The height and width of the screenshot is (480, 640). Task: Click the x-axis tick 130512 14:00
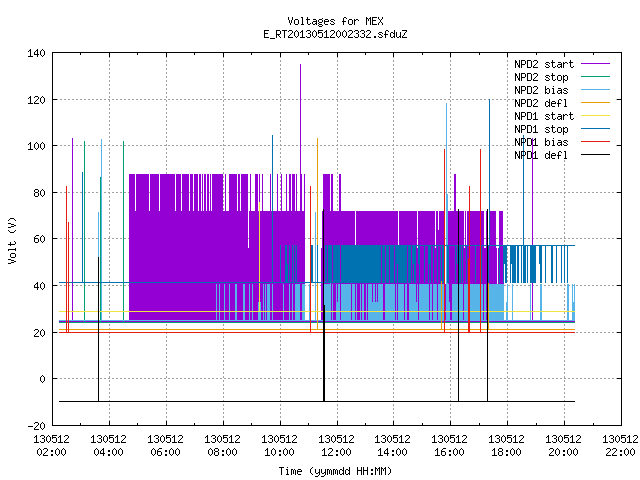(393, 446)
